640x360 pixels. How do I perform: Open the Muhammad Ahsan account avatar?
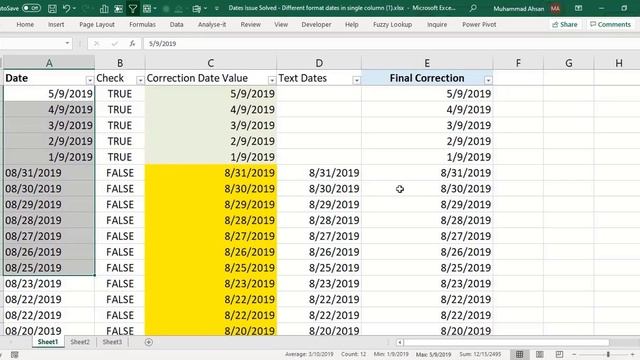click(555, 8)
